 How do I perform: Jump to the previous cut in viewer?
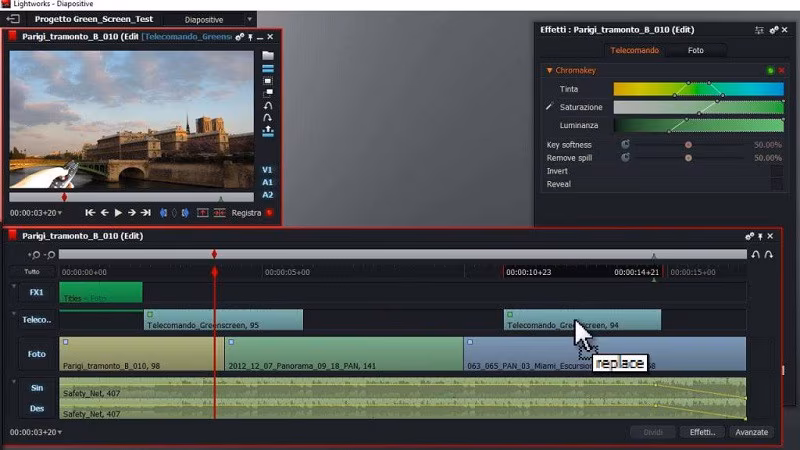point(90,213)
